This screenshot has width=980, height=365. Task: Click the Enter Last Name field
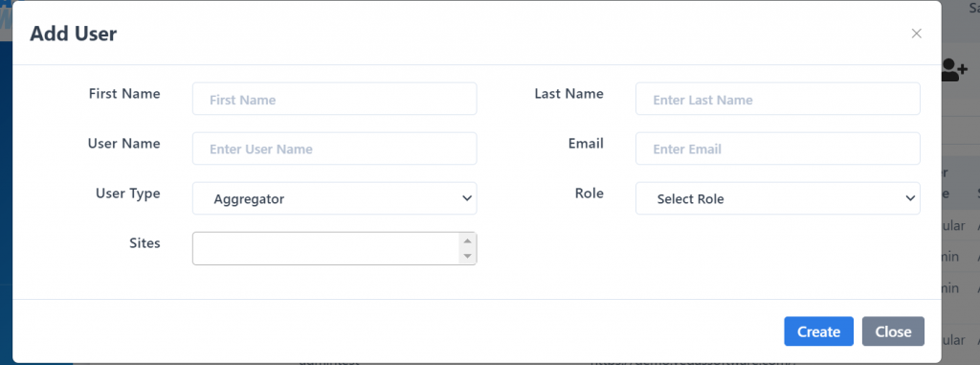(x=777, y=99)
